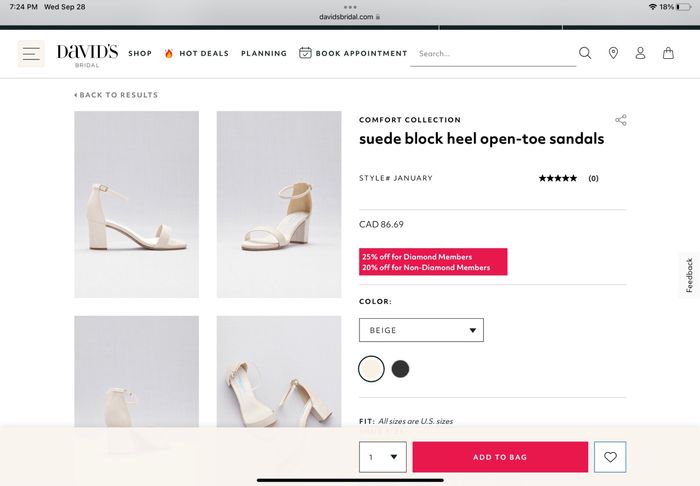
Task: Open the hamburger navigation menu
Action: click(31, 54)
